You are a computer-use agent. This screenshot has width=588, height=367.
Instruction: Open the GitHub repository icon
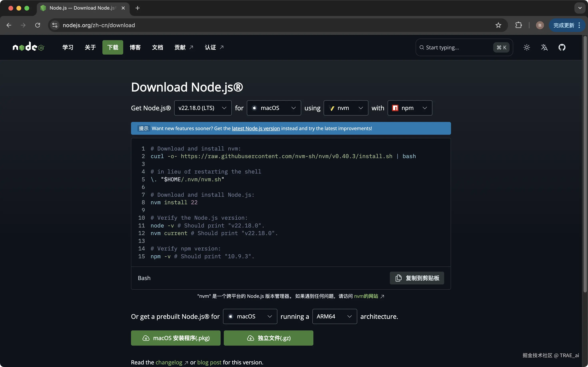point(562,47)
